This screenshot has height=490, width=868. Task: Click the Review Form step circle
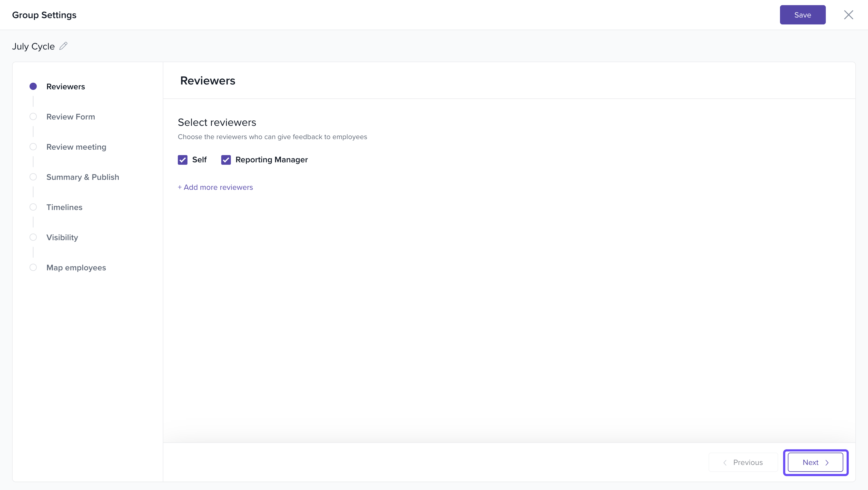pyautogui.click(x=33, y=117)
